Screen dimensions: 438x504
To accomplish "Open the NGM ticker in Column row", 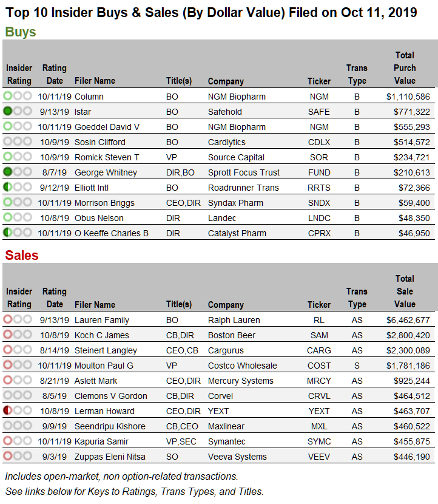I will 319,97.
